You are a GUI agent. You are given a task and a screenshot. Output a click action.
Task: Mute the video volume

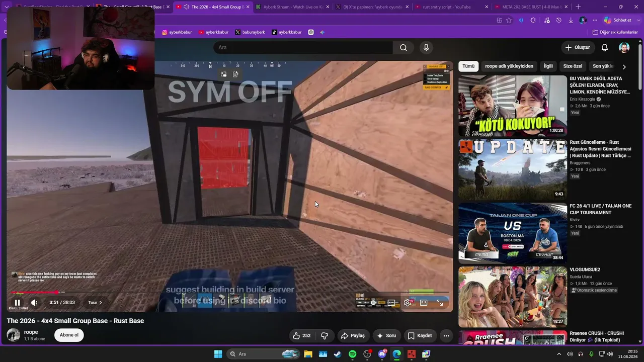click(34, 303)
